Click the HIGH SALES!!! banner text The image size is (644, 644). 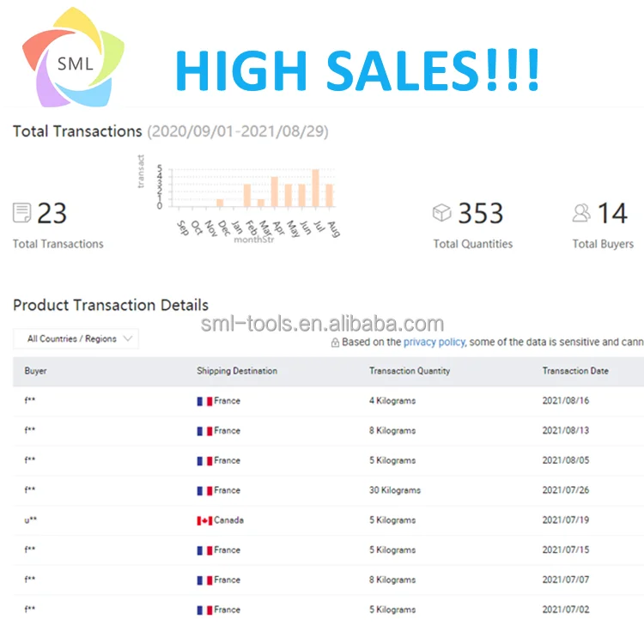(x=358, y=70)
